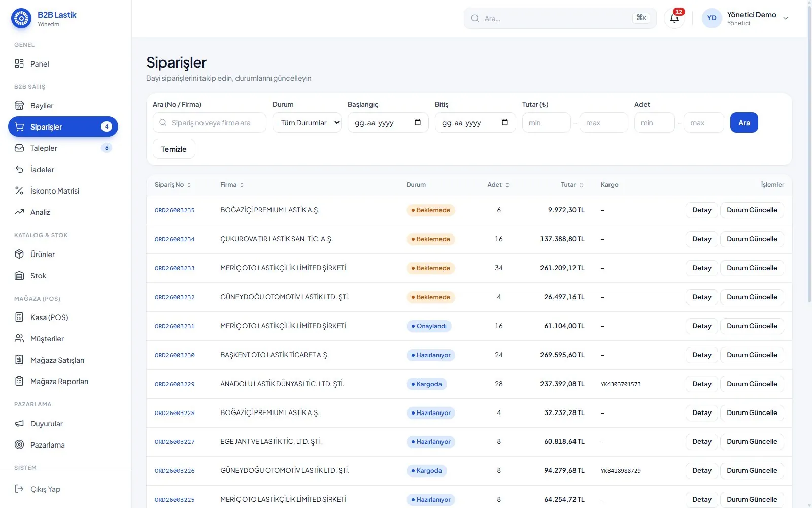Select the Talepler inbox icon
Screen dimensions: 812x508
click(x=19, y=148)
